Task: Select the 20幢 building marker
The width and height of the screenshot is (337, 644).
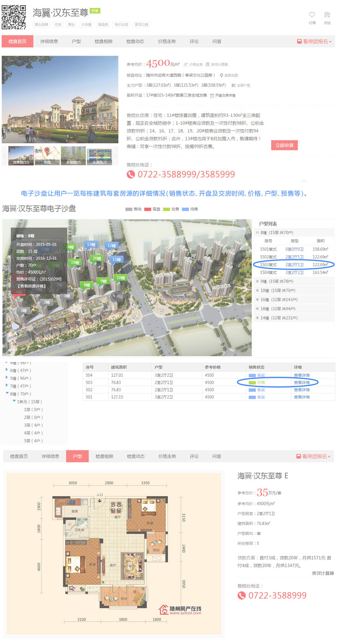Action: [x=97, y=258]
